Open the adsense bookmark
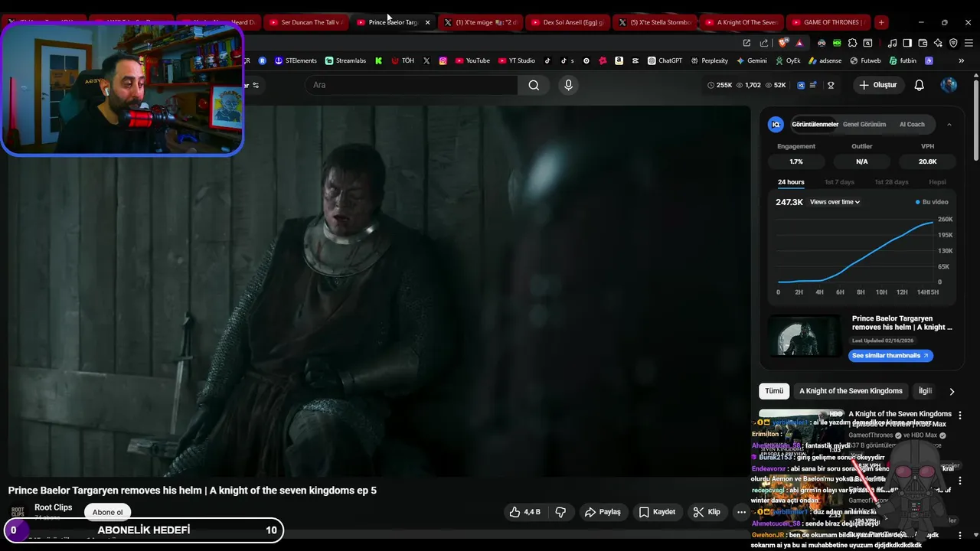 [825, 60]
